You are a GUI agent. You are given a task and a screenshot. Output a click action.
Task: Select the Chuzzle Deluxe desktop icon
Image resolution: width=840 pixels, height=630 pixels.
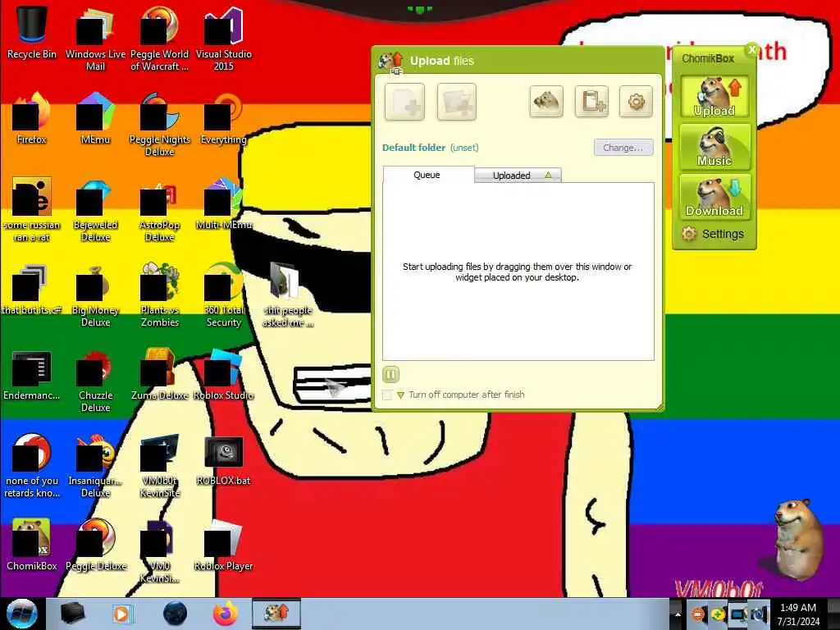[95, 381]
